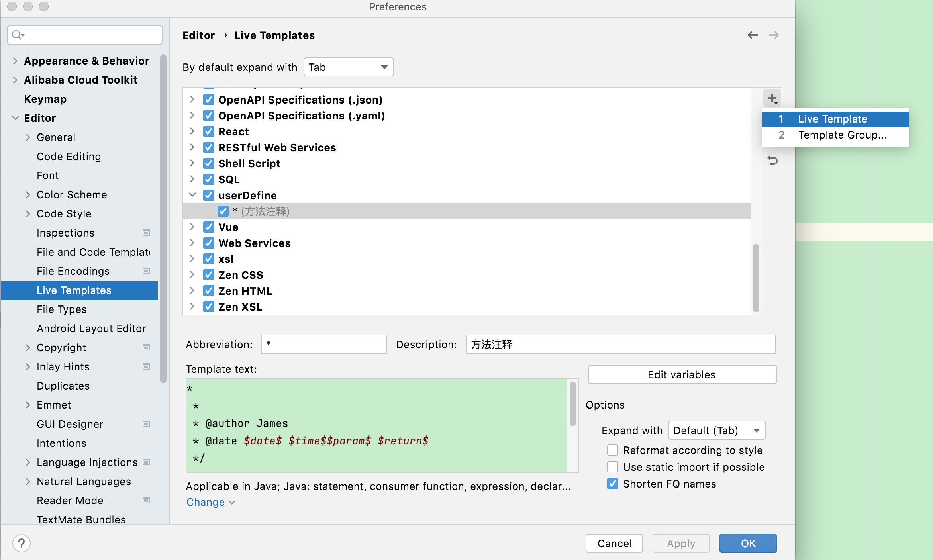This screenshot has height=560, width=933.
Task: Click the revert undo arrow icon
Action: (772, 160)
